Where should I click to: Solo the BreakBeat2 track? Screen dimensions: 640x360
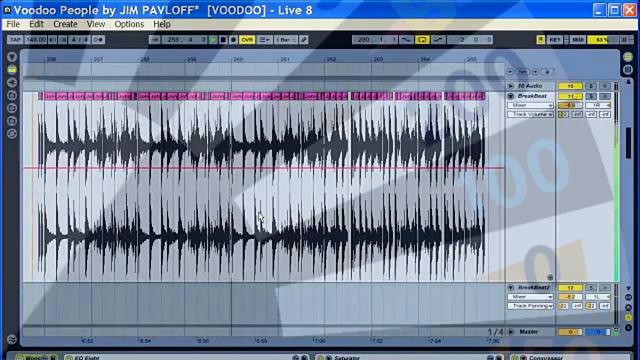(591, 288)
